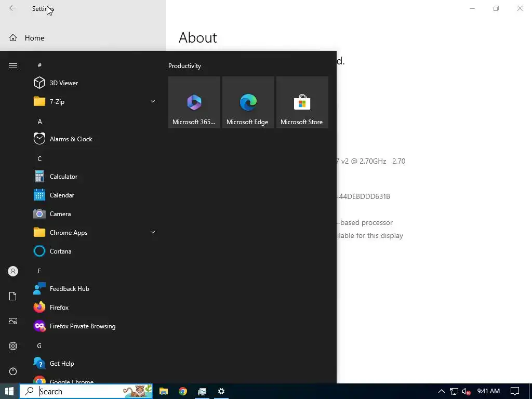The height and width of the screenshot is (399, 532).
Task: Open Settings gear in Start sidebar
Action: coord(13,346)
